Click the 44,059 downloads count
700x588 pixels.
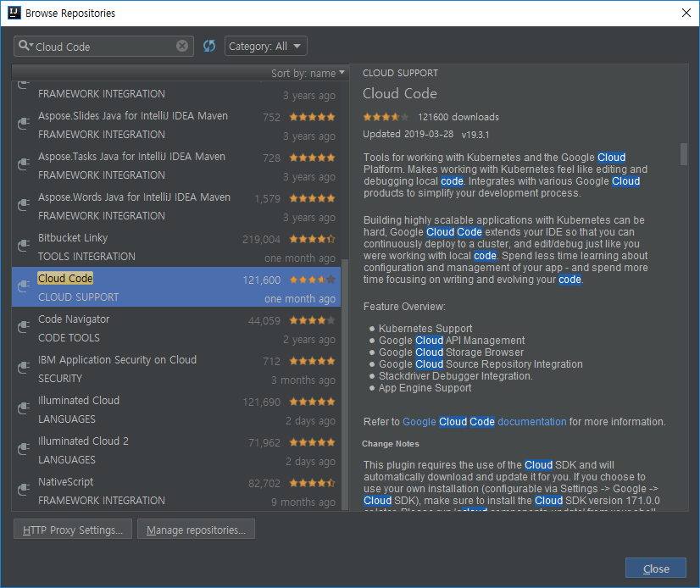point(264,320)
